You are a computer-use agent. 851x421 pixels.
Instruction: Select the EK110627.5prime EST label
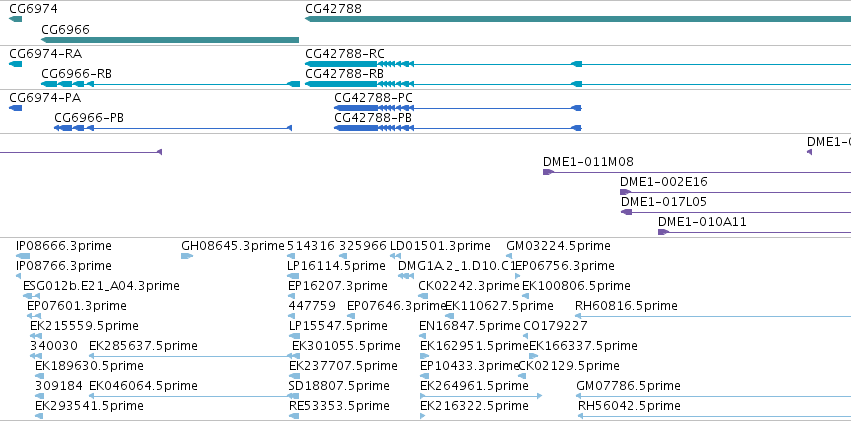499,305
